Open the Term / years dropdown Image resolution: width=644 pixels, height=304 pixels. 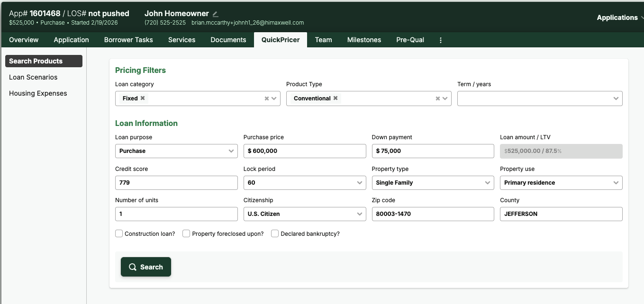[x=539, y=98]
